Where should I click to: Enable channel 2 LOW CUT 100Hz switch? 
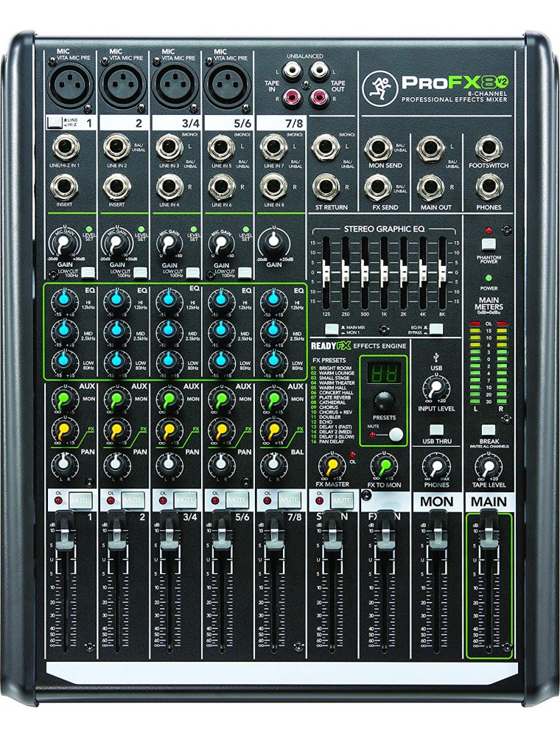click(x=140, y=272)
